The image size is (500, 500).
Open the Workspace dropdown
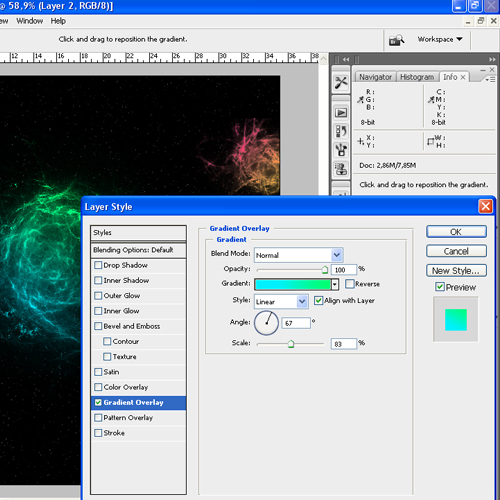tap(440, 39)
